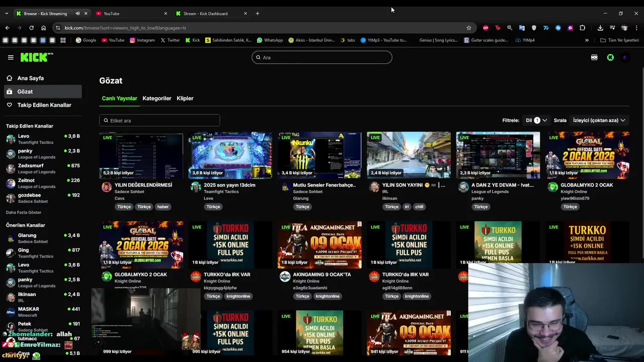Select Gözat in the sidebar
Image resolution: width=644 pixels, height=362 pixels.
click(x=43, y=92)
